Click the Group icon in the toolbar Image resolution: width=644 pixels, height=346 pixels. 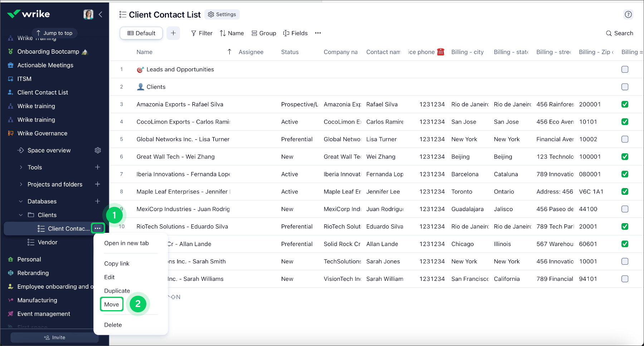tap(255, 33)
